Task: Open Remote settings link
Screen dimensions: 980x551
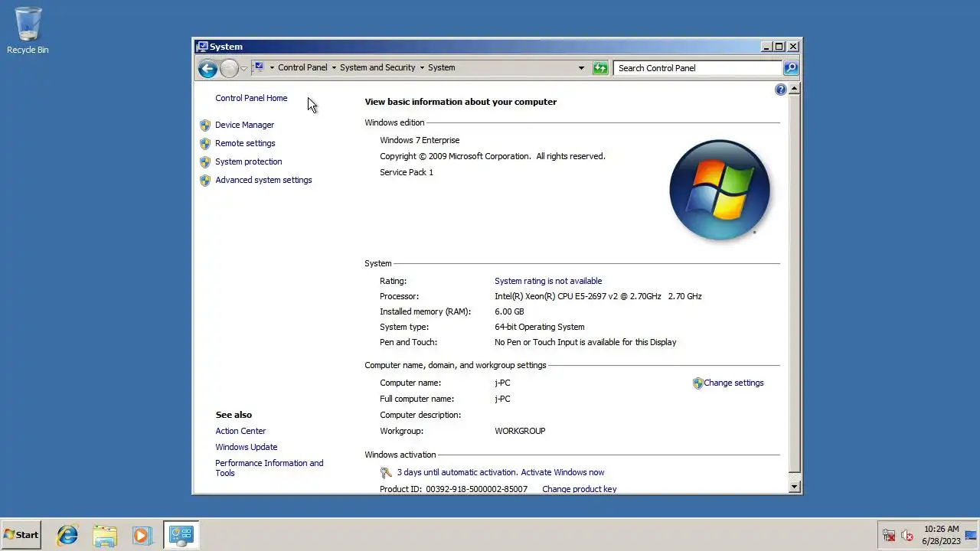Action: [x=245, y=143]
